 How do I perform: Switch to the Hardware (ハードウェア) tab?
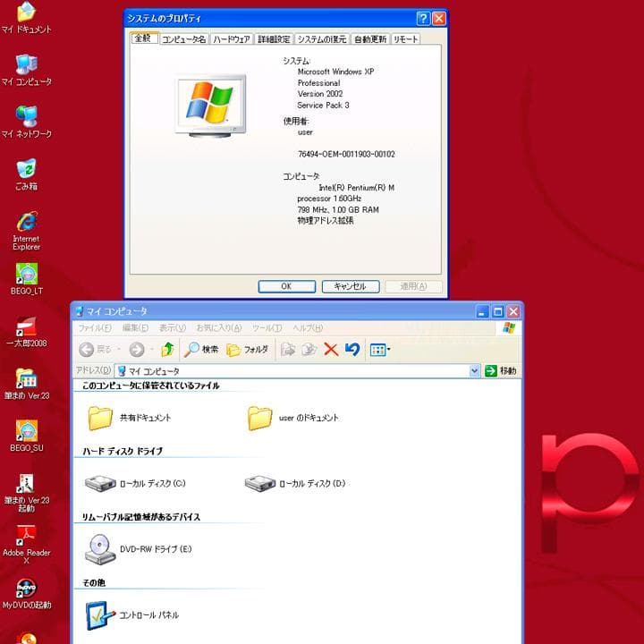231,39
